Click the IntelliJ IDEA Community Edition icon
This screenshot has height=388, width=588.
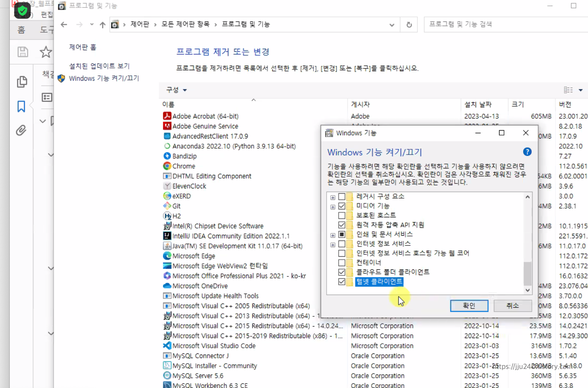(167, 236)
